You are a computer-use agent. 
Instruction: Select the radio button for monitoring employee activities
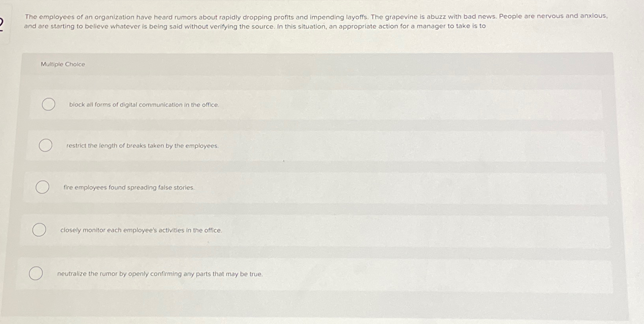39,229
